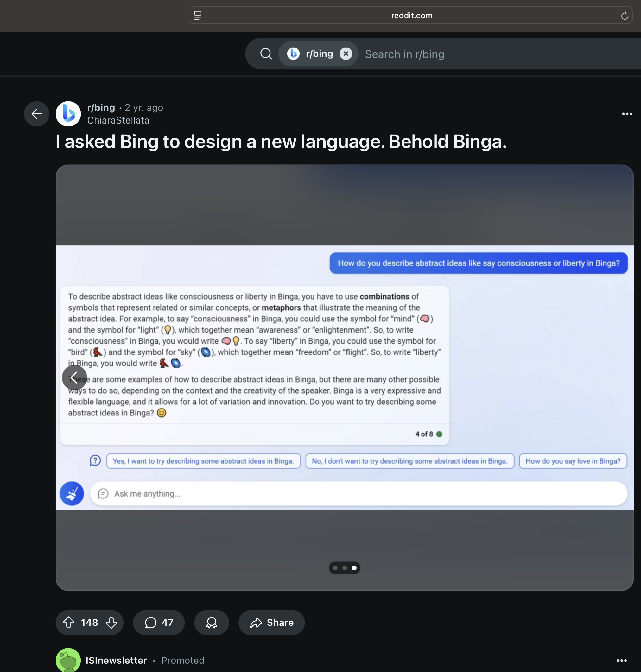641x672 pixels.
Task: Open the post overflow menu (three dots)
Action: (627, 114)
